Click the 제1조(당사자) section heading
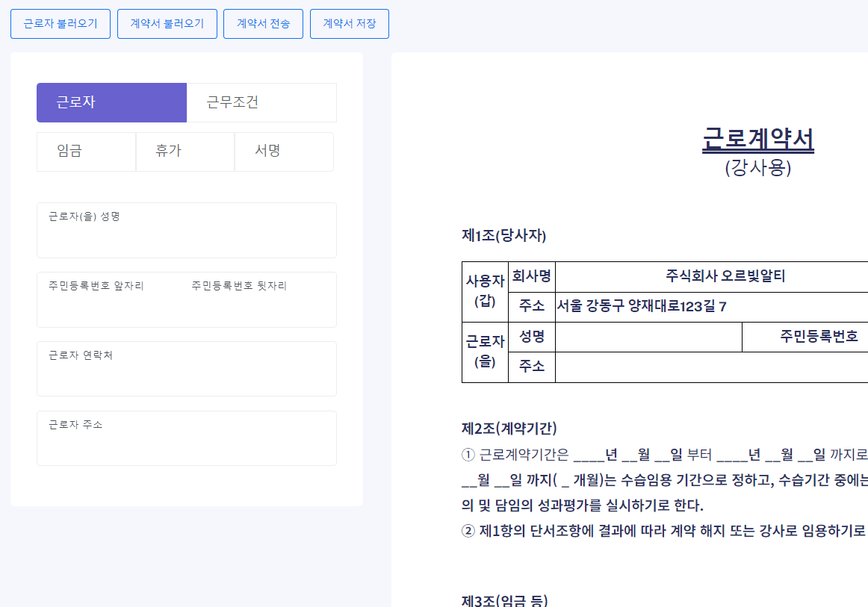Viewport: 868px width, 607px height. point(504,236)
